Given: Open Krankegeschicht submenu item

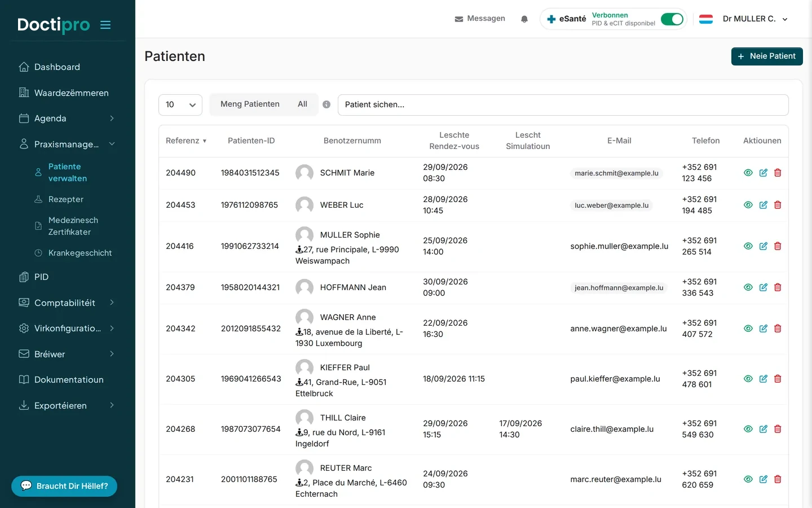Looking at the screenshot, I should click(x=80, y=253).
